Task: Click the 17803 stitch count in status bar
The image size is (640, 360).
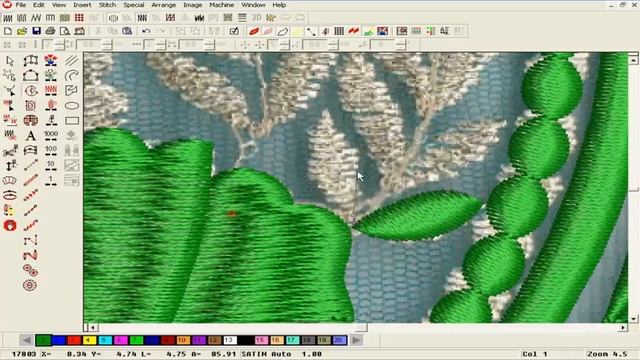Action: pyautogui.click(x=23, y=354)
